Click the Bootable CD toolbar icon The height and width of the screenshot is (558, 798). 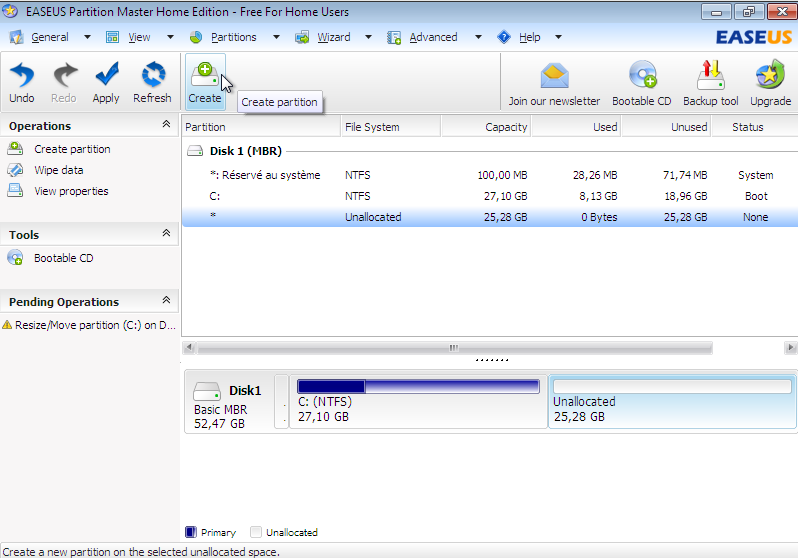pos(642,75)
